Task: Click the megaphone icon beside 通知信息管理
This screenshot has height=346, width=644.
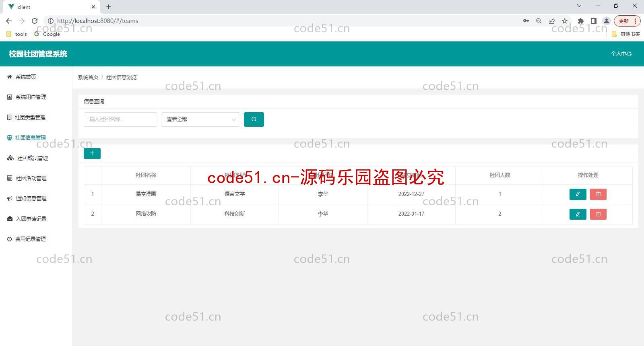Action: 10,198
